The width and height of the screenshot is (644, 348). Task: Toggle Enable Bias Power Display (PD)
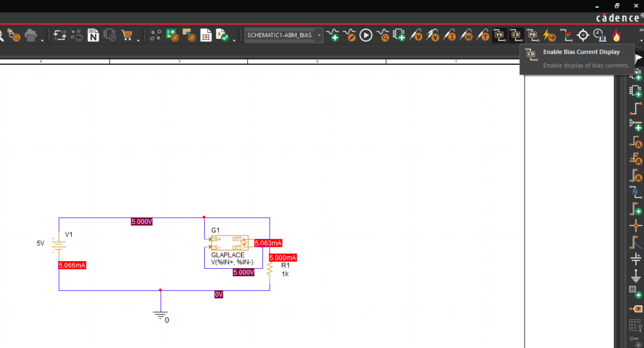(533, 35)
